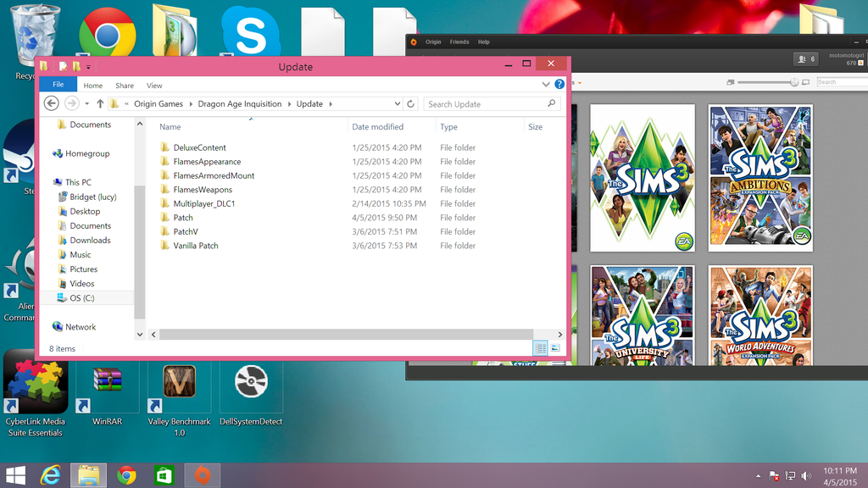The width and height of the screenshot is (868, 488).
Task: Sort files by Date modified column
Action: pos(378,127)
